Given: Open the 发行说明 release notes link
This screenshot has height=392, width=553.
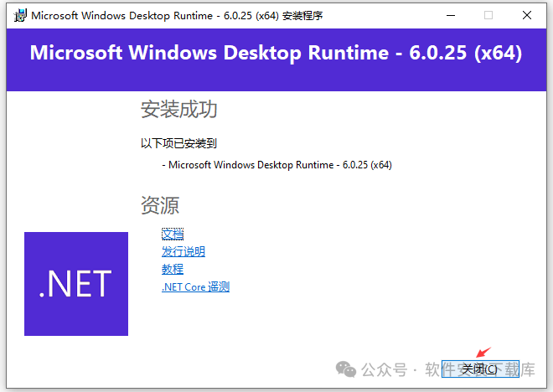Looking at the screenshot, I should tap(183, 251).
